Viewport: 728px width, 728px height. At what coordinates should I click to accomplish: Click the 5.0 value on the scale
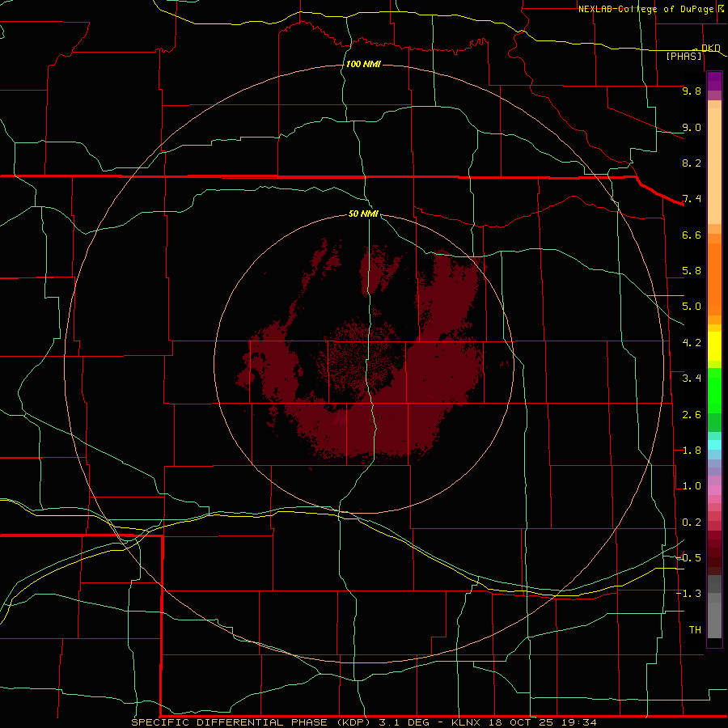(692, 307)
